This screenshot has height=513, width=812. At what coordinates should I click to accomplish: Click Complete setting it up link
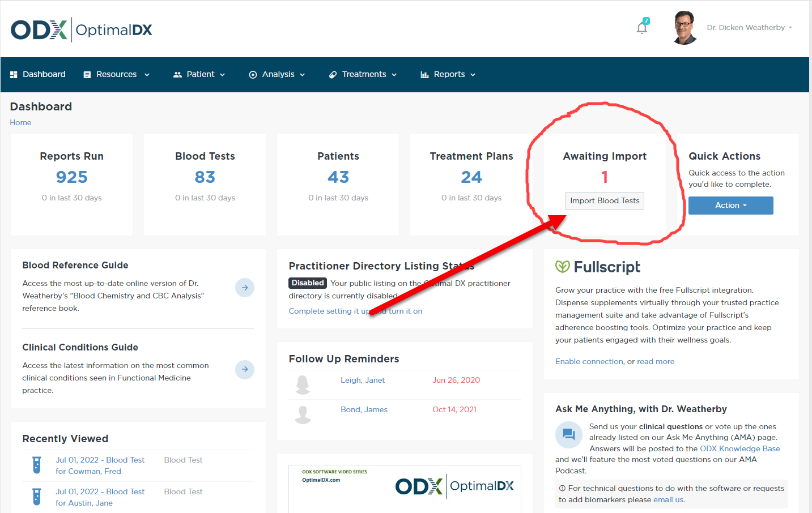[355, 311]
